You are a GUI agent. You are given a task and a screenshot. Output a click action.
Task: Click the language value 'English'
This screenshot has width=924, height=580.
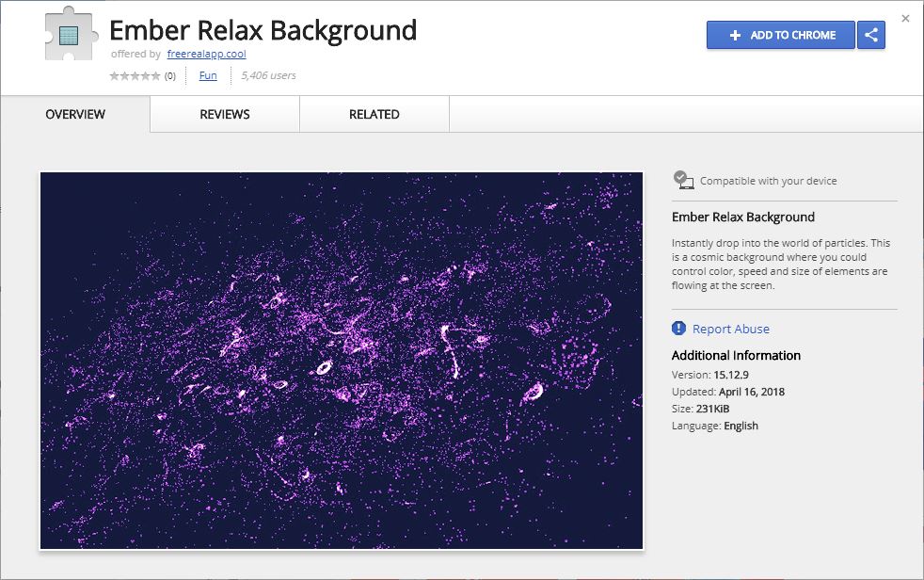[741, 426]
